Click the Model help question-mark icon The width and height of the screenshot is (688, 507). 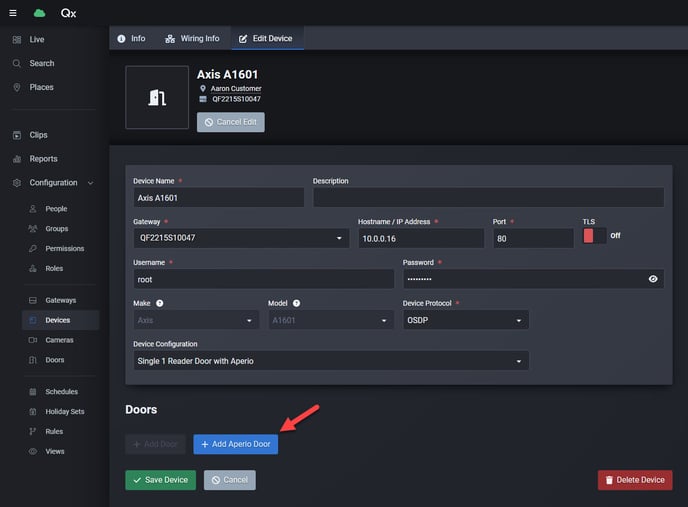point(297,303)
